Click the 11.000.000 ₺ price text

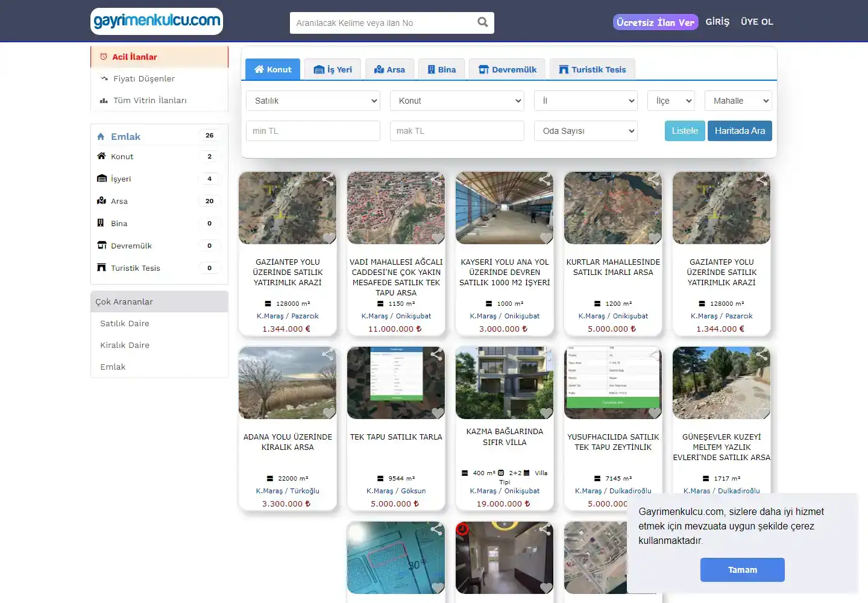pyautogui.click(x=395, y=329)
